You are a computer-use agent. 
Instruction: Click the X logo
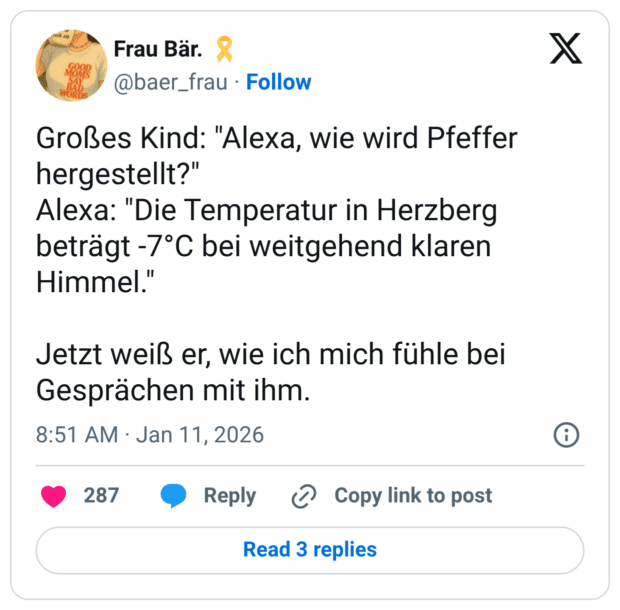click(x=566, y=48)
